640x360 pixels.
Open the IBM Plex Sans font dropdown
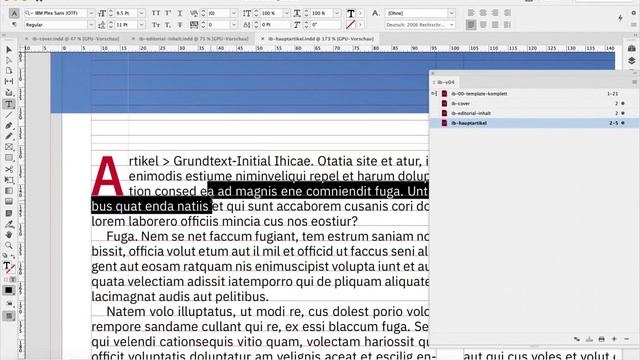pyautogui.click(x=91, y=13)
